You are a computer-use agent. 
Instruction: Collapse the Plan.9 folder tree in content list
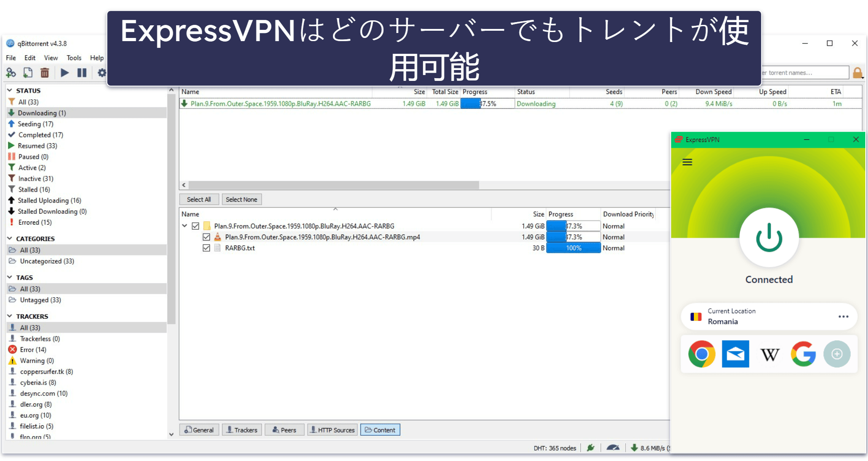[185, 226]
